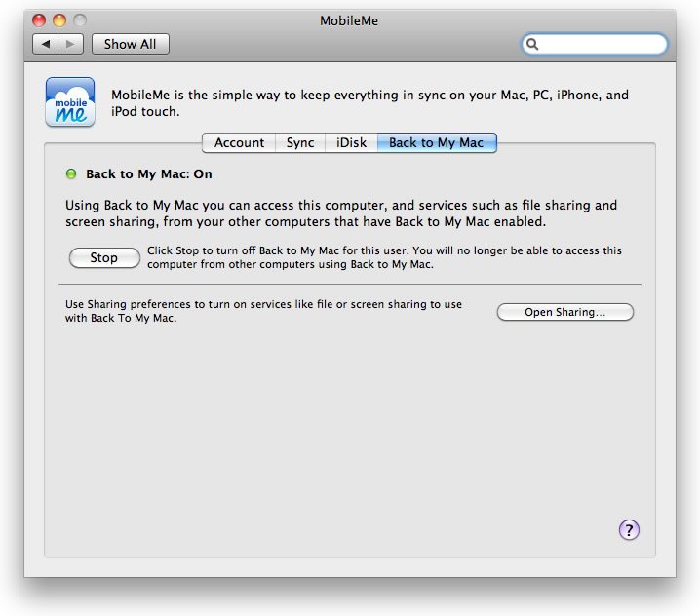Switch to the Account tab
The width and height of the screenshot is (700, 616).
(x=239, y=143)
